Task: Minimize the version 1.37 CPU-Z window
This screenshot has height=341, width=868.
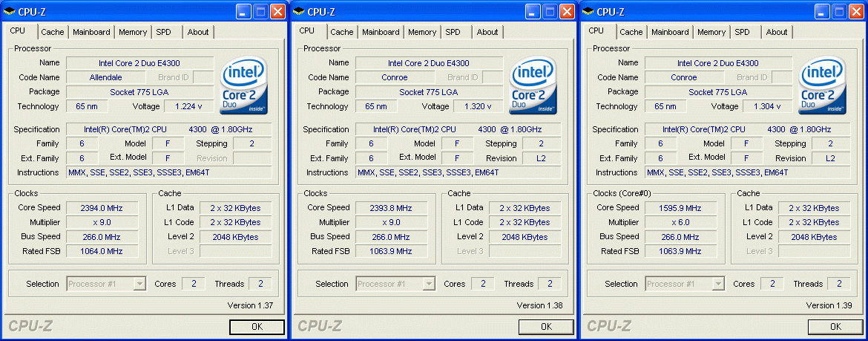Action: (x=243, y=11)
